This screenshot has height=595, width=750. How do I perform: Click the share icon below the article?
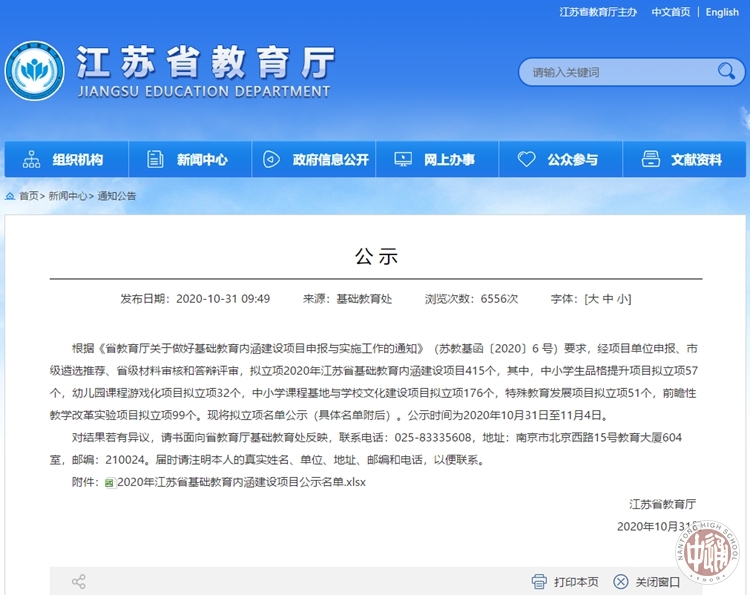(x=78, y=581)
